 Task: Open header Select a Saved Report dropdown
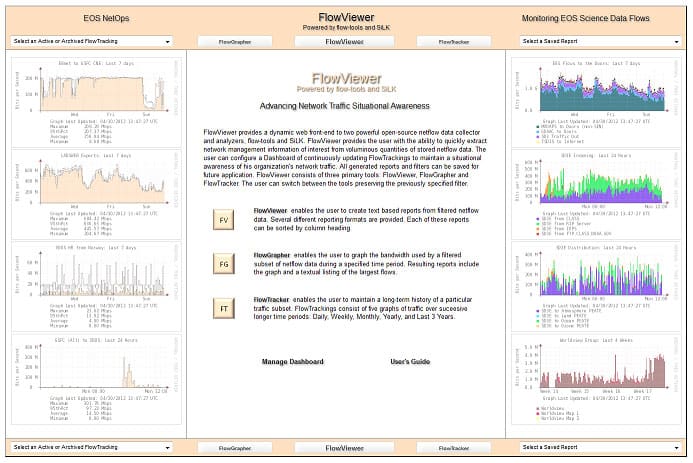[601, 41]
